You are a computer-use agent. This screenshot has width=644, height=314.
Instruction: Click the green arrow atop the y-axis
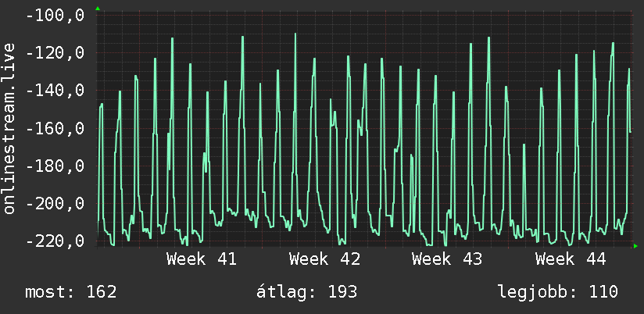[98, 9]
